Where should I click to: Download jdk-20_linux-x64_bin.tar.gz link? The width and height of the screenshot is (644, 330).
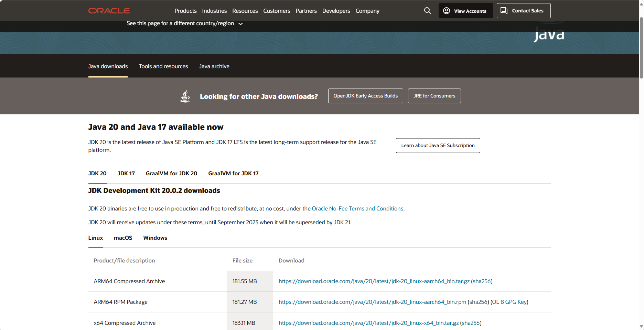pos(368,323)
